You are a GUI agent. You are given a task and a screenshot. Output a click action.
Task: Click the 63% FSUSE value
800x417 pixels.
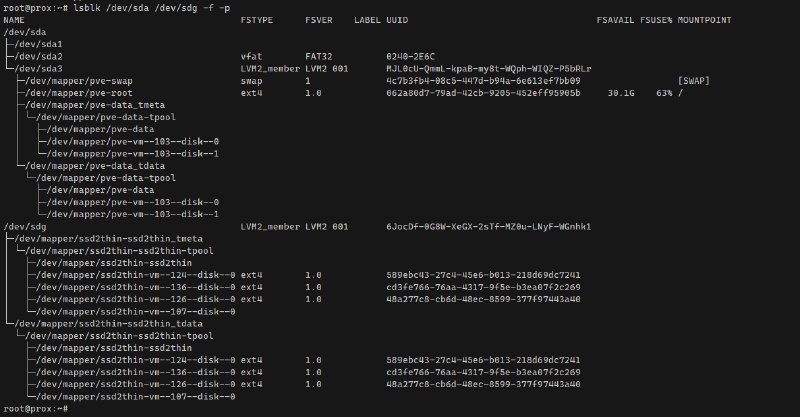(x=664, y=93)
